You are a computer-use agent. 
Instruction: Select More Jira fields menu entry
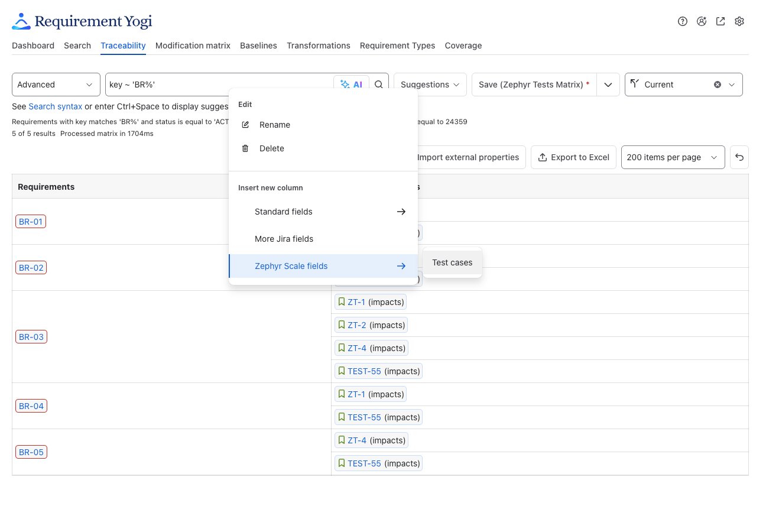point(323,239)
